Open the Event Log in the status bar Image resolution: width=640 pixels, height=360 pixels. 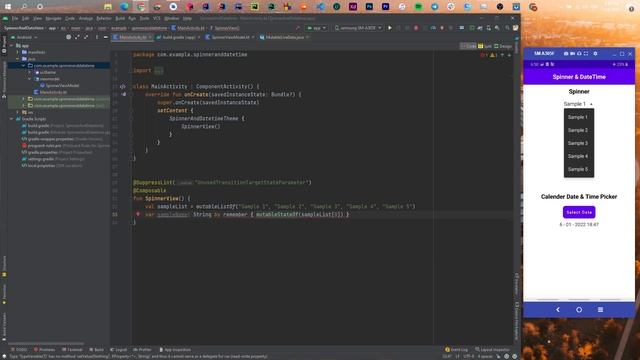pyautogui.click(x=456, y=350)
